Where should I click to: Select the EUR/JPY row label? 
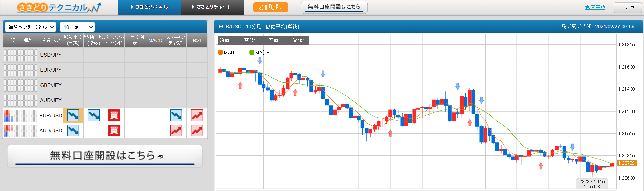coord(51,70)
